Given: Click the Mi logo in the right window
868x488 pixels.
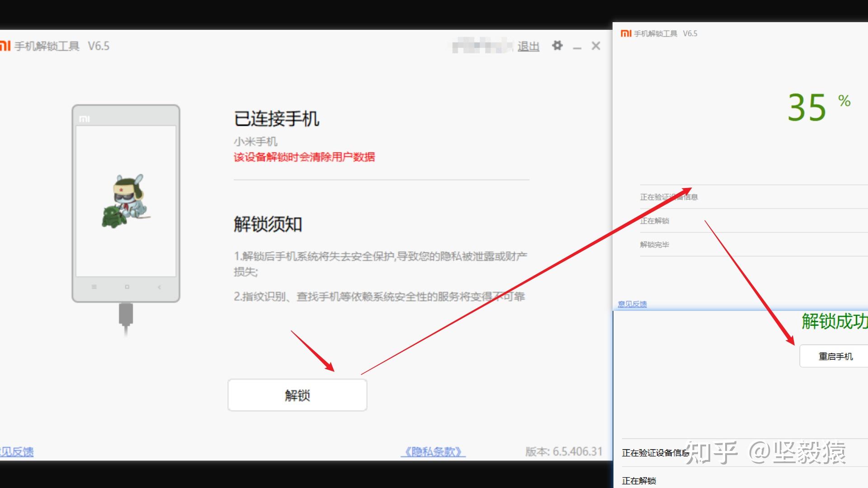Looking at the screenshot, I should 626,33.
